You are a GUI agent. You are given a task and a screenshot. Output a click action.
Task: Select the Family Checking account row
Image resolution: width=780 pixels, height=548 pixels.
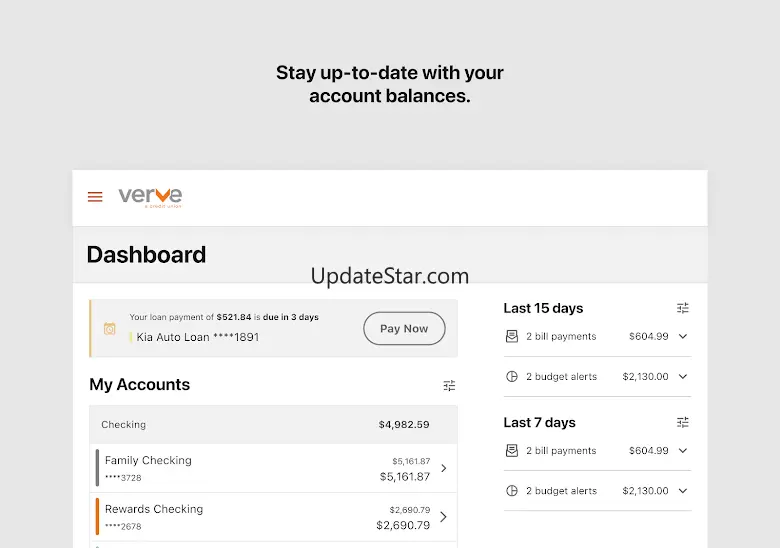click(270, 468)
